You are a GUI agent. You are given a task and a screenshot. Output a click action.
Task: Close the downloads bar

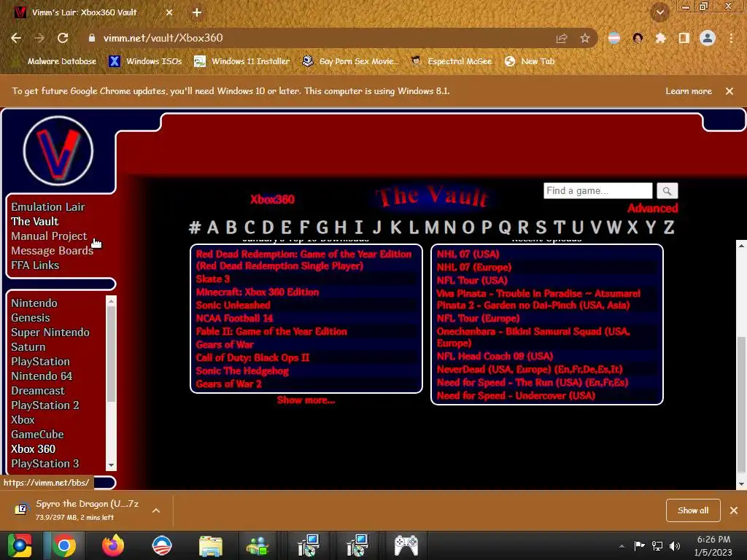tap(734, 510)
